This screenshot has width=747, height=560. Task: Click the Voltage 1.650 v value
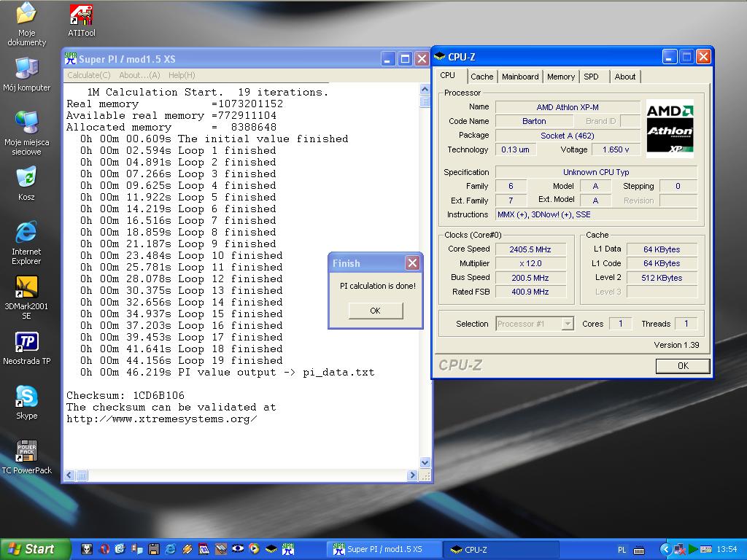(x=616, y=149)
